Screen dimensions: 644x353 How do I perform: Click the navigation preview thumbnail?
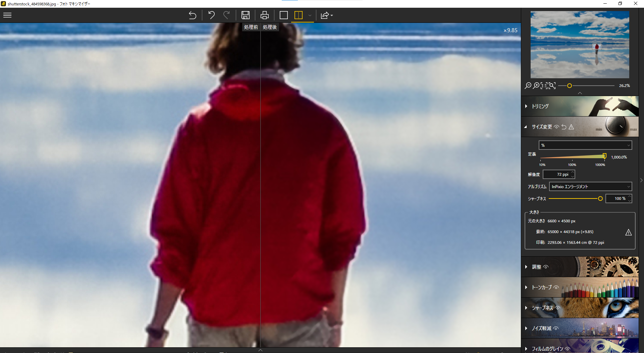tap(580, 44)
